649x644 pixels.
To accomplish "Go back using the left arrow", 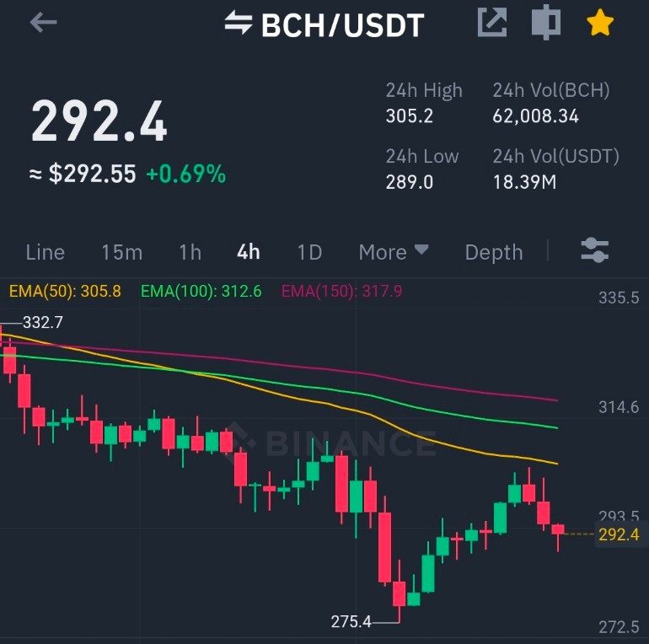I will coord(43,23).
